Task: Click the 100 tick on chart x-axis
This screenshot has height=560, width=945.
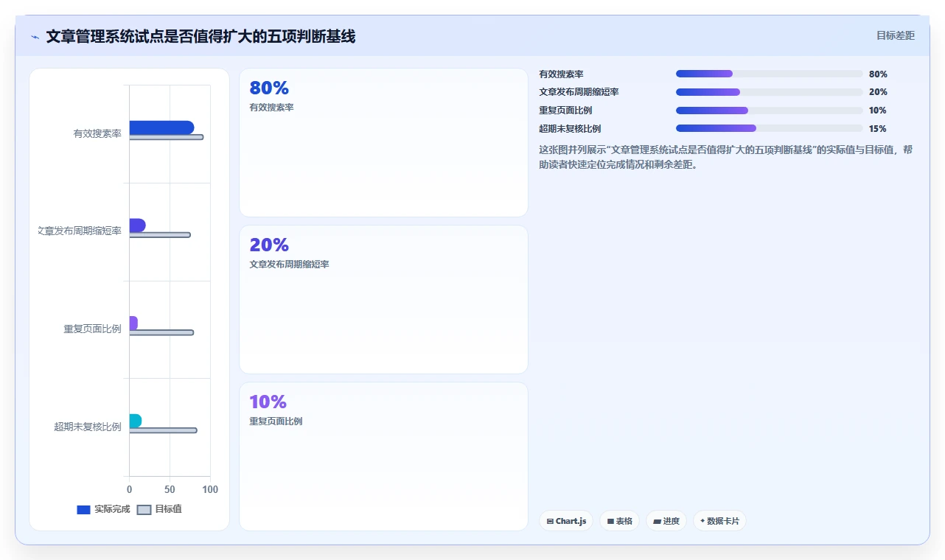Action: click(x=210, y=489)
